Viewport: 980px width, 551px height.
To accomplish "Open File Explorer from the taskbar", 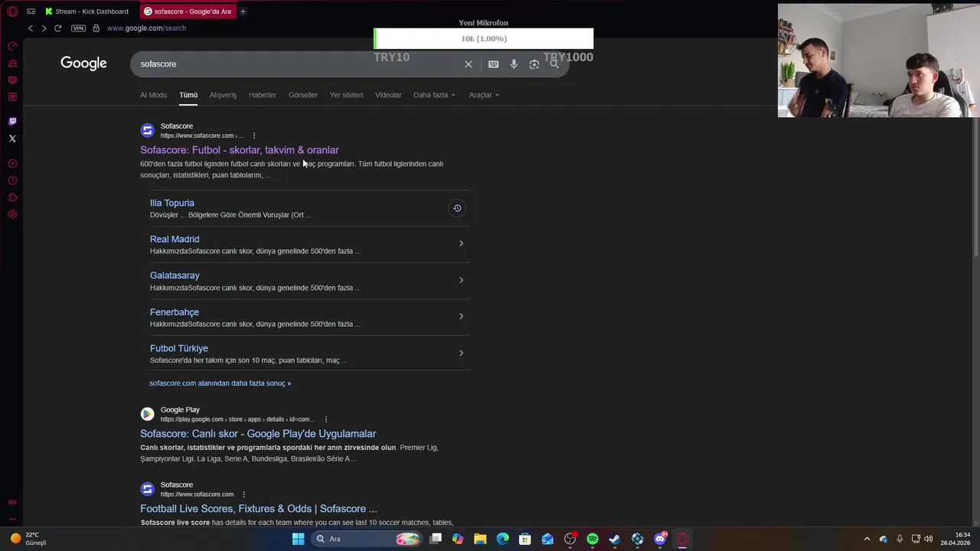I will (x=480, y=539).
